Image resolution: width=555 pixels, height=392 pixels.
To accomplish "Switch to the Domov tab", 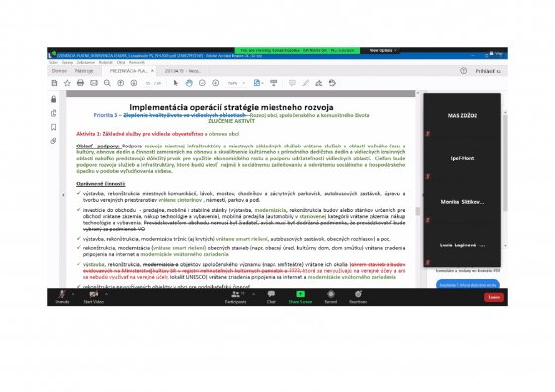I will (59, 71).
